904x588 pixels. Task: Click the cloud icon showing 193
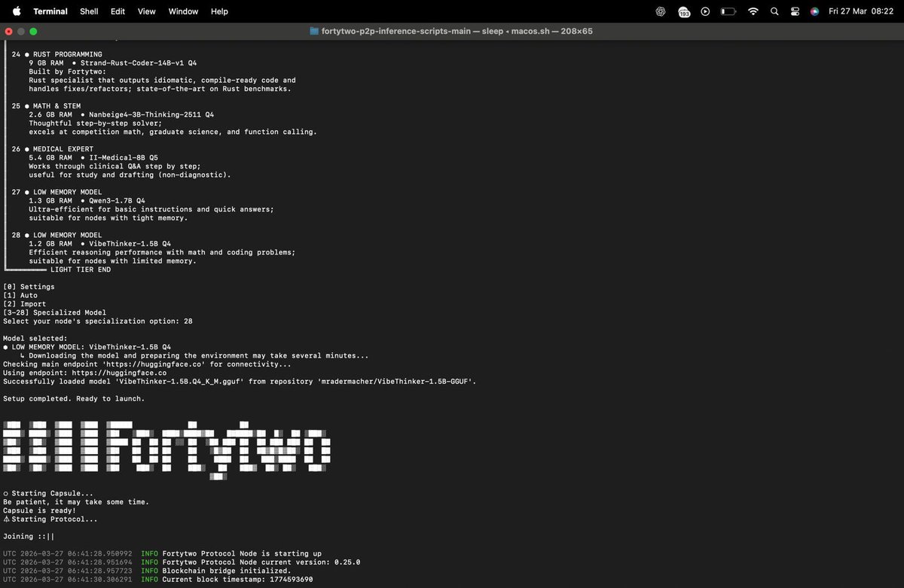(684, 11)
